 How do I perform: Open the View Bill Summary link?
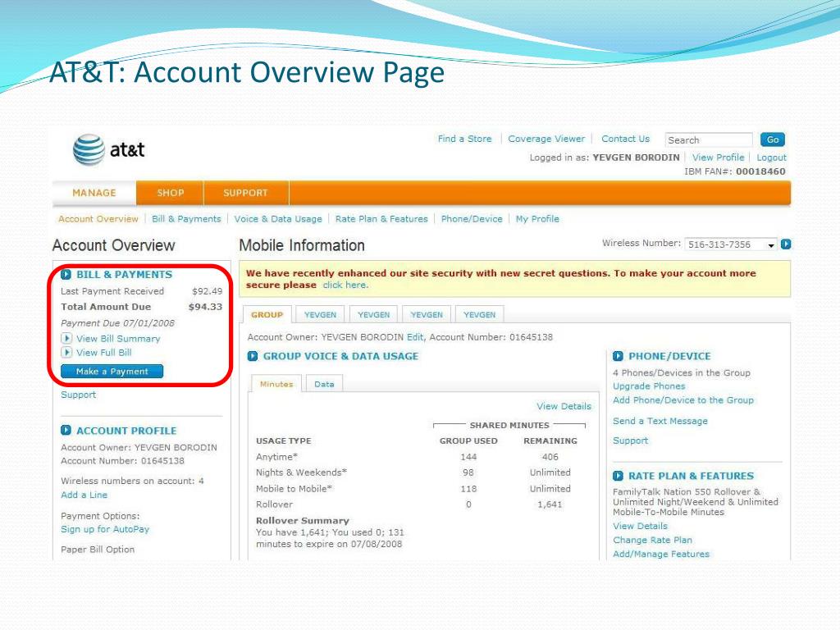pos(118,339)
